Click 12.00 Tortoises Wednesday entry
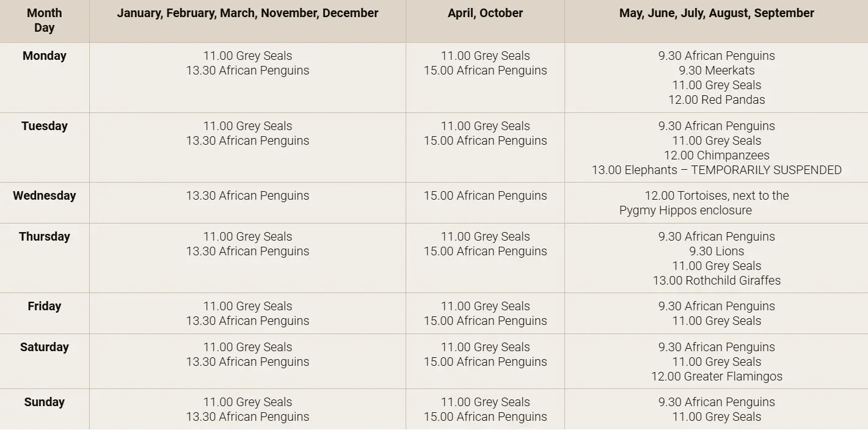This screenshot has width=868, height=433. pos(717,195)
